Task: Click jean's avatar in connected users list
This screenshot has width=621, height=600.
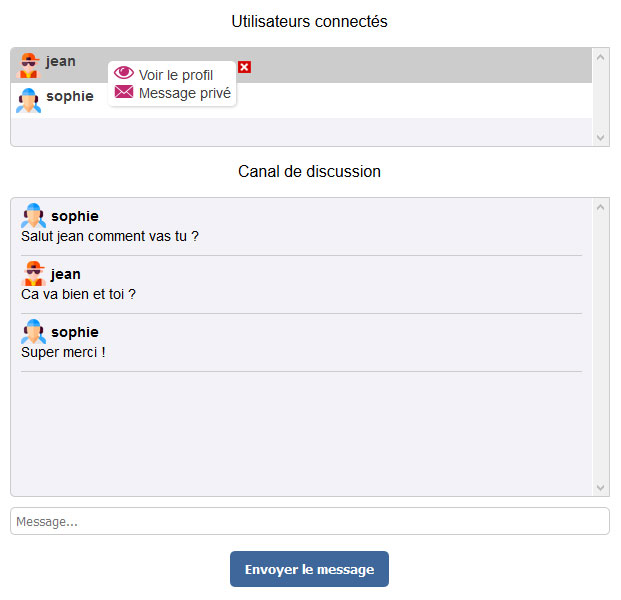Action: point(28,64)
